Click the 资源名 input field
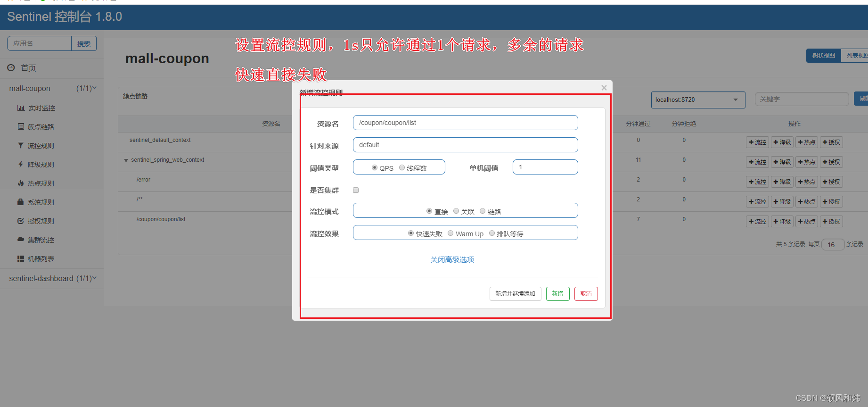Screen dimensions: 868x407 click(465, 123)
